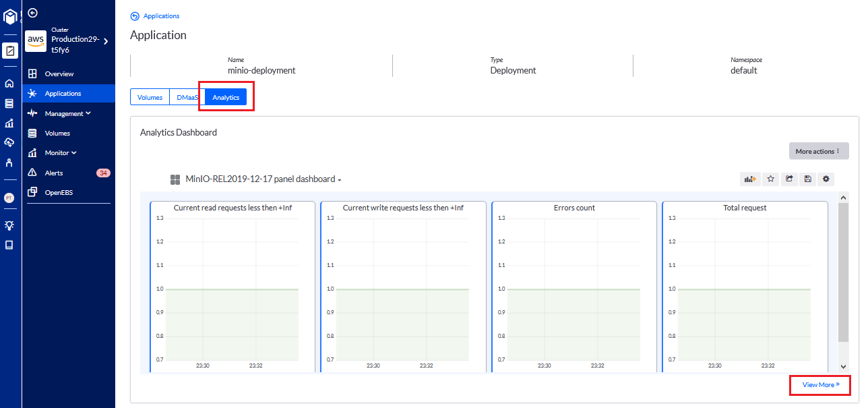Open the storage stack icon in left rail

(9, 103)
